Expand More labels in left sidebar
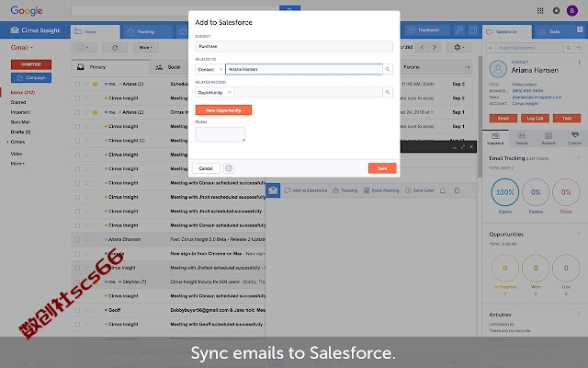This screenshot has height=368, width=588. [17, 164]
